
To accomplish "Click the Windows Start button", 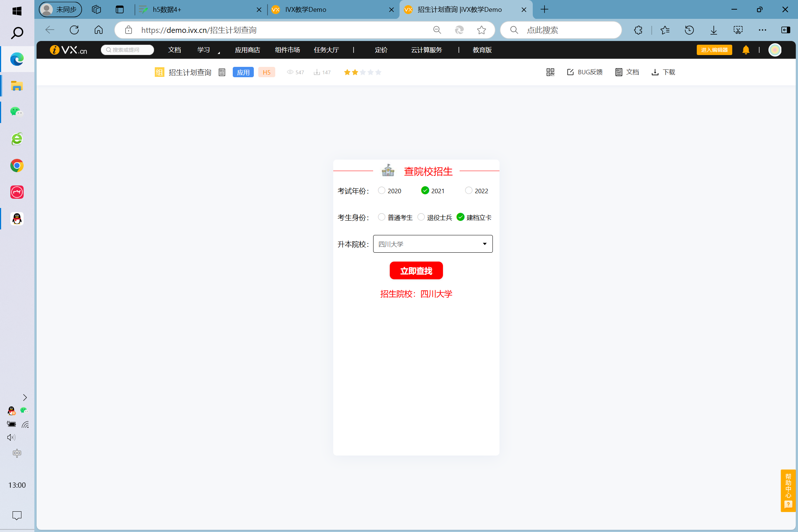I will click(x=17, y=11).
